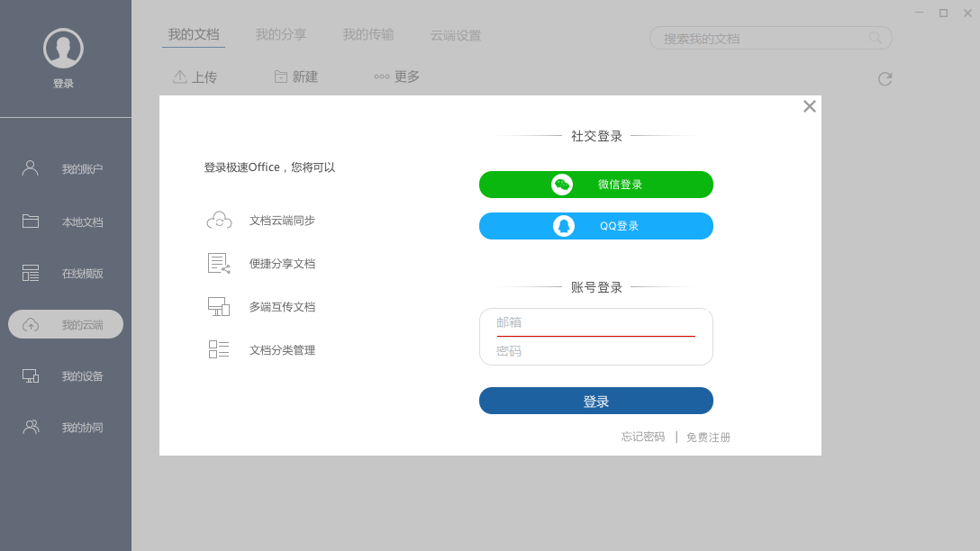Close the login dialog
The width and height of the screenshot is (980, 551).
point(809,106)
